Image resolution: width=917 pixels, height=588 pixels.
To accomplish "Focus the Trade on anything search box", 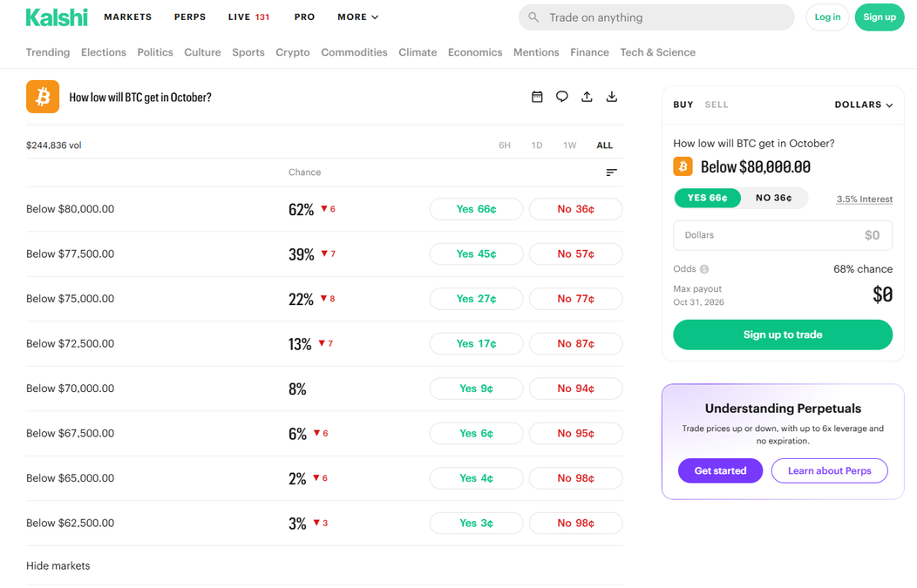I will click(x=656, y=17).
